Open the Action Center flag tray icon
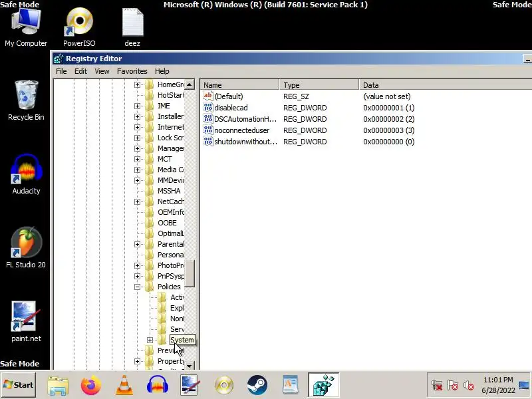Image resolution: width=532 pixels, height=399 pixels. click(x=453, y=386)
